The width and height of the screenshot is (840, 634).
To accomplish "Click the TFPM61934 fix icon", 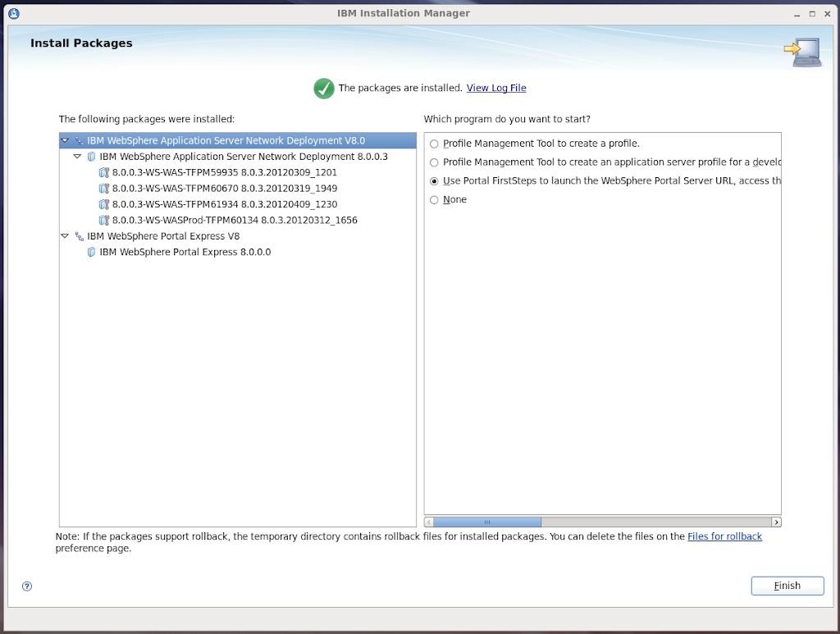I will tap(103, 204).
